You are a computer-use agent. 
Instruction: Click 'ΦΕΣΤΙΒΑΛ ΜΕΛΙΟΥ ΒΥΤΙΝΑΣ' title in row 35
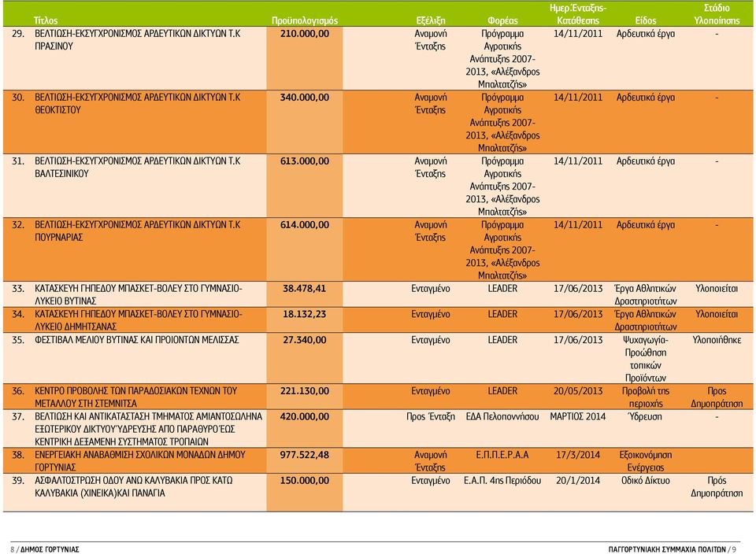click(137, 340)
